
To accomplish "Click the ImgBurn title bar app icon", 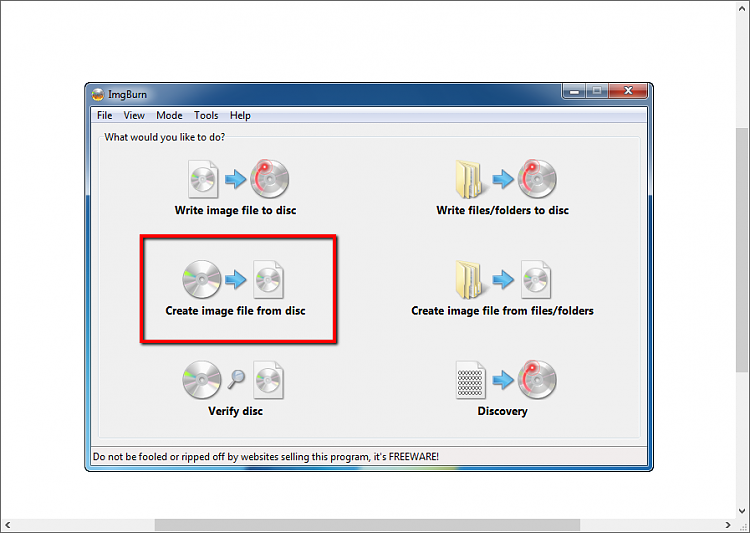I will [98, 95].
